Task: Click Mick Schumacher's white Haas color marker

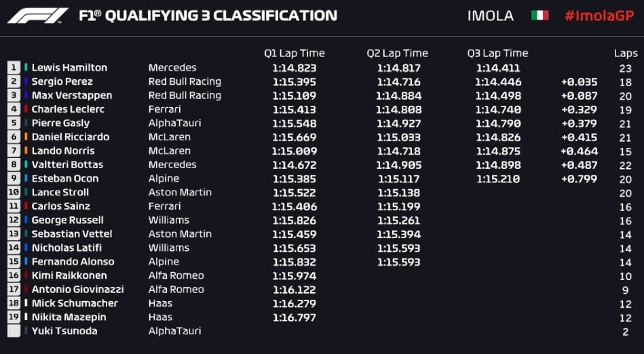Action: click(26, 303)
